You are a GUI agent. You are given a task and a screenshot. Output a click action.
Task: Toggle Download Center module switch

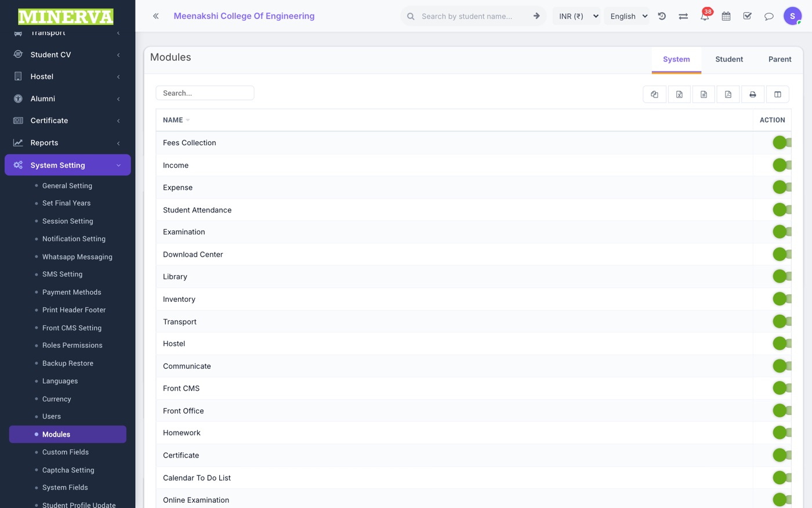pos(782,254)
